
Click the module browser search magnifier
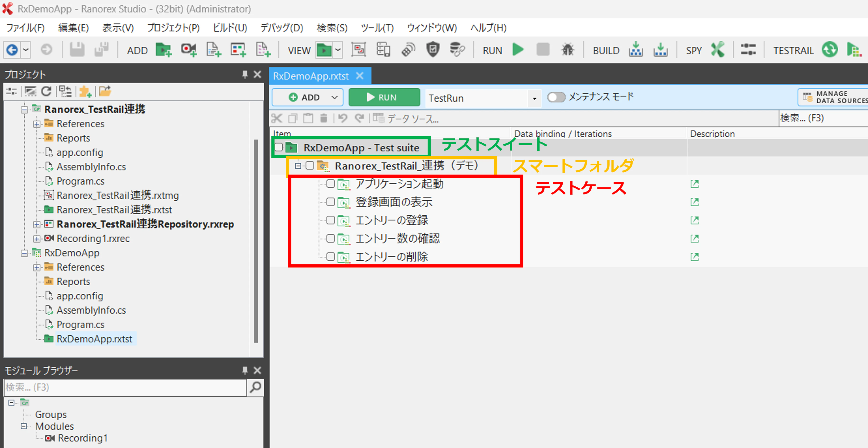(x=255, y=387)
